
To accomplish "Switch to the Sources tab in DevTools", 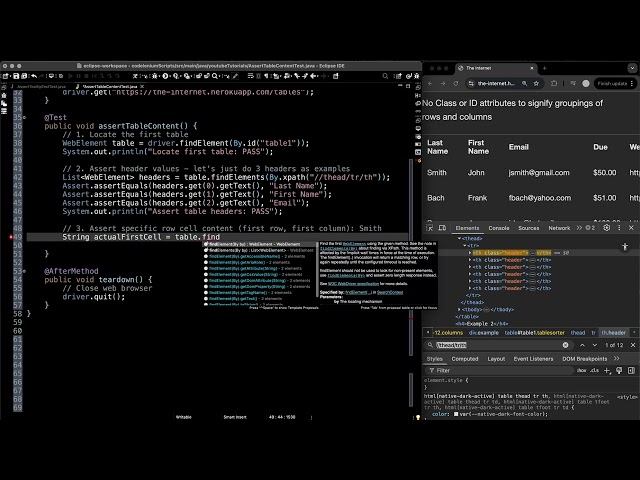I will pos(529,228).
